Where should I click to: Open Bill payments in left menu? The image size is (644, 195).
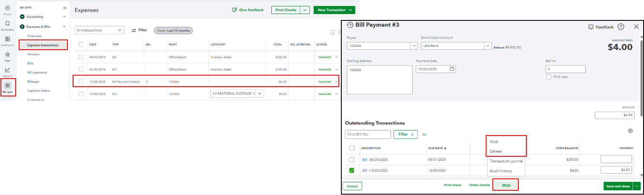(37, 73)
